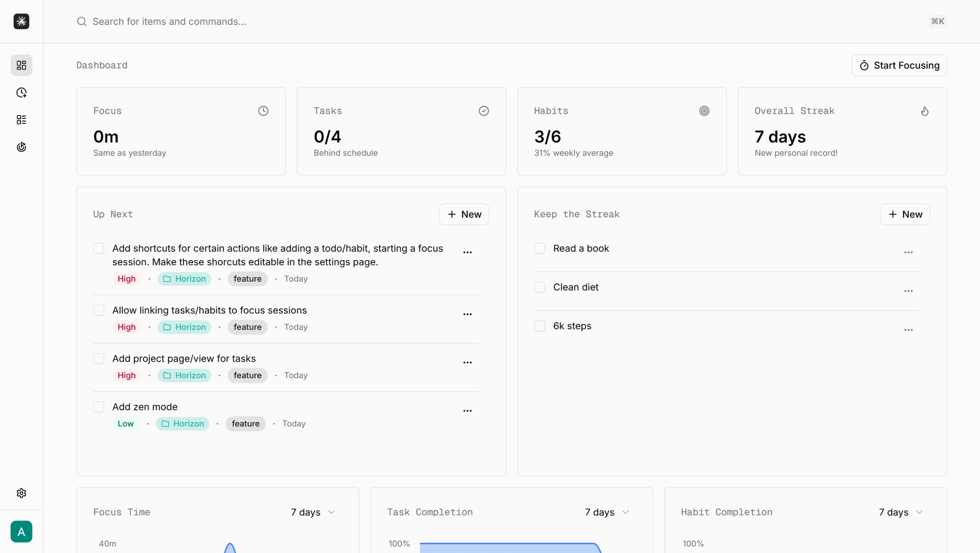Click the clock icon on the Focus card

point(263,111)
